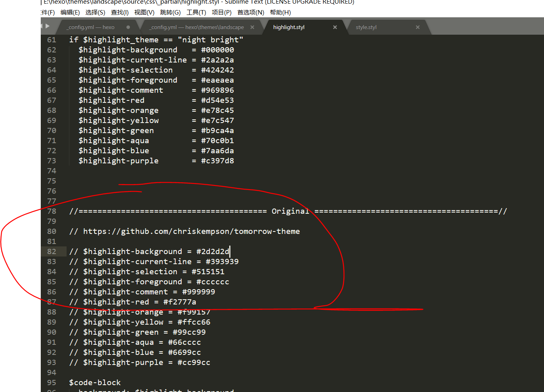Click the #515151 value on line 84
This screenshot has width=544, height=392.
click(x=208, y=272)
